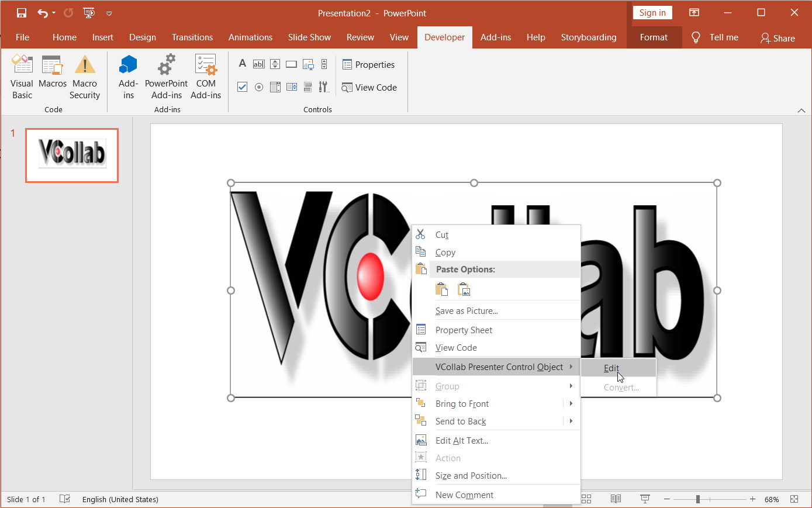Open the Office Add-ins button
812x508 pixels.
point(129,77)
